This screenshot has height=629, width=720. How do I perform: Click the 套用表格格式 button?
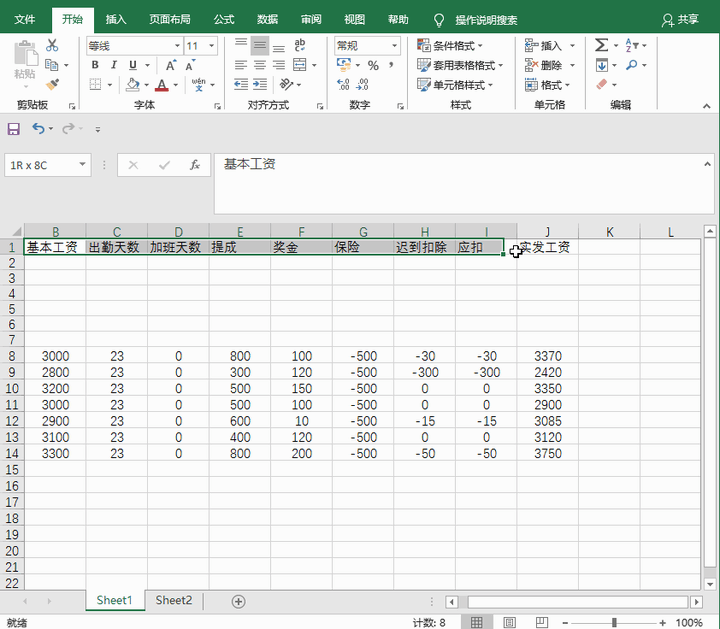click(459, 66)
